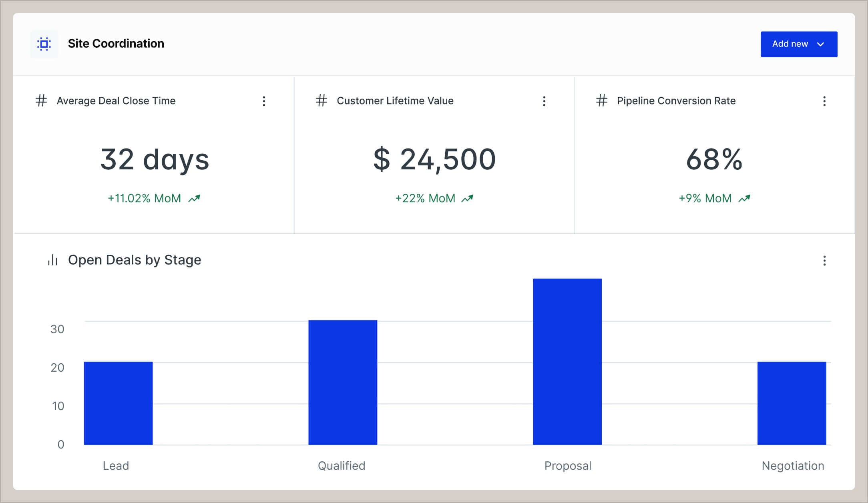Click the Site Coordination title text
Image resolution: width=868 pixels, height=503 pixels.
[x=116, y=43]
